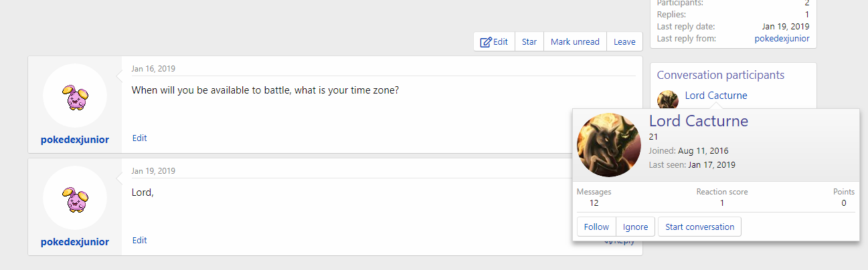Viewport: 868px width, 270px height.
Task: Edit the first message about time zone
Action: [x=139, y=138]
